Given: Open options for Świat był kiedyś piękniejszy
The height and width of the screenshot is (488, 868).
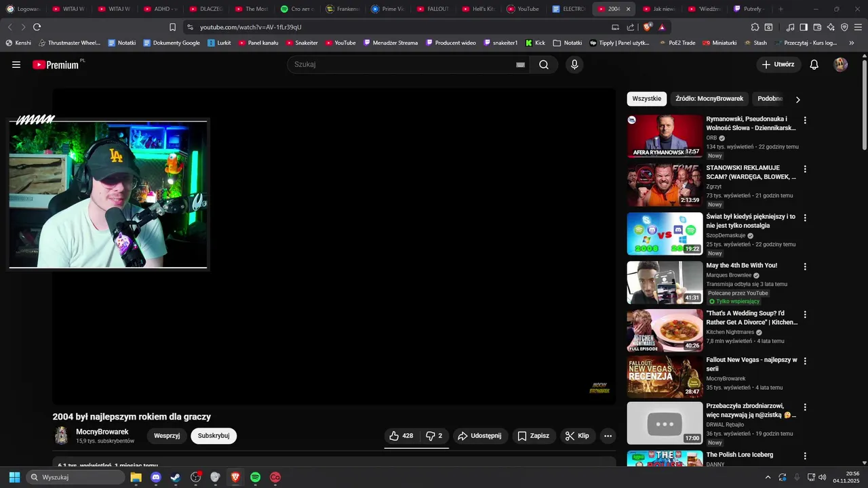Looking at the screenshot, I should pyautogui.click(x=805, y=218).
